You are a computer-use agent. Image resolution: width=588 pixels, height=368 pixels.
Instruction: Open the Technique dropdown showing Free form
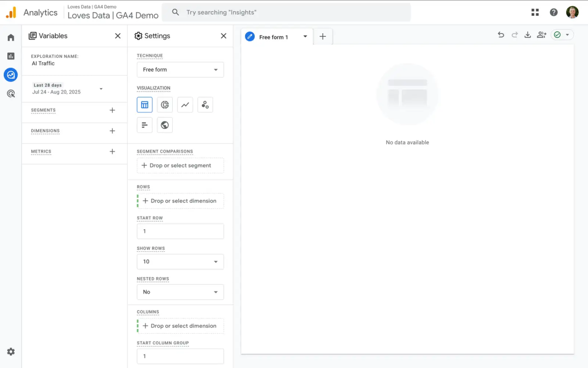pos(180,69)
